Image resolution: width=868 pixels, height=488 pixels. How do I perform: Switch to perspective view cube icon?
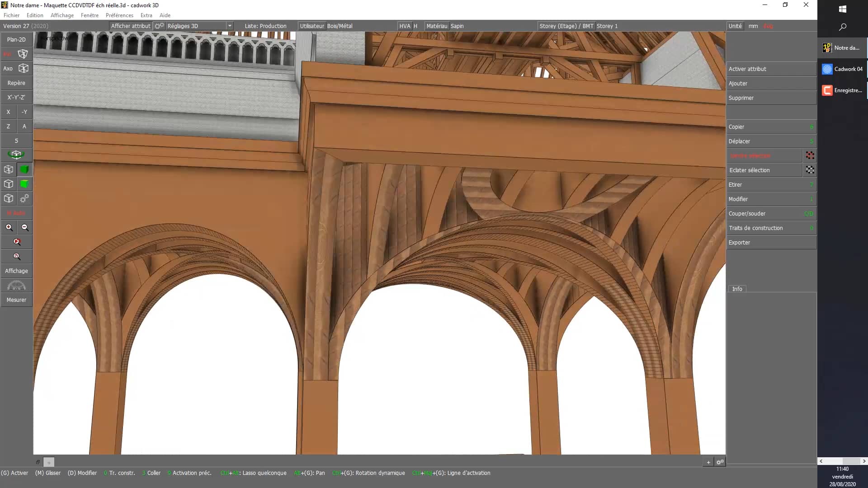(x=23, y=54)
